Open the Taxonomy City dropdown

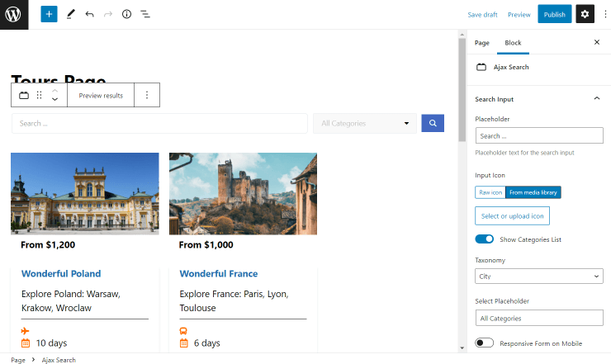[539, 276]
